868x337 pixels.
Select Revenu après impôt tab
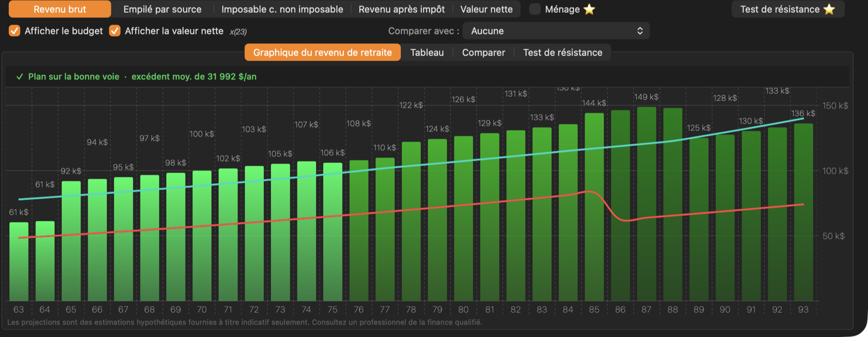401,9
